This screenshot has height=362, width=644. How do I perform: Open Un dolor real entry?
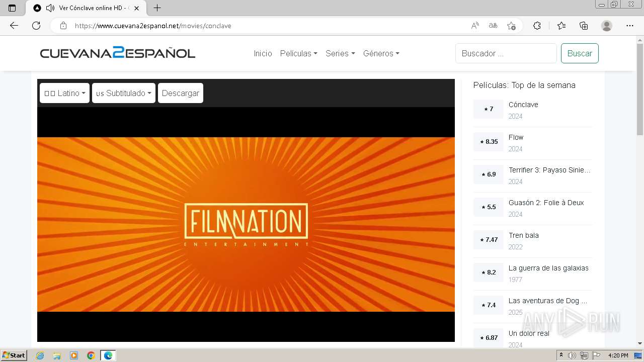click(x=529, y=333)
